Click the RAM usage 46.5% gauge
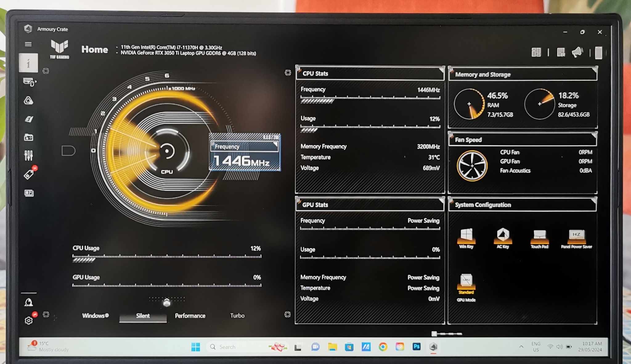This screenshot has width=631, height=364. pyautogui.click(x=469, y=104)
